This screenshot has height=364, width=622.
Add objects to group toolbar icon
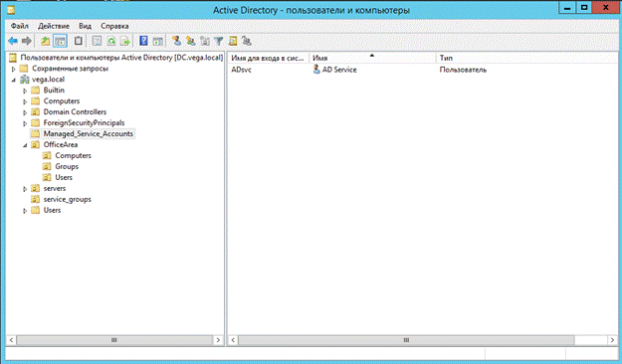(x=247, y=41)
